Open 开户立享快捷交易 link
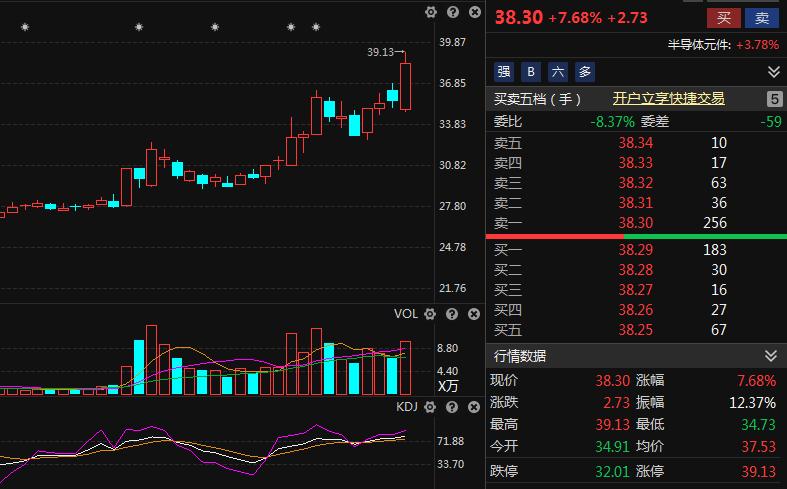 point(669,98)
